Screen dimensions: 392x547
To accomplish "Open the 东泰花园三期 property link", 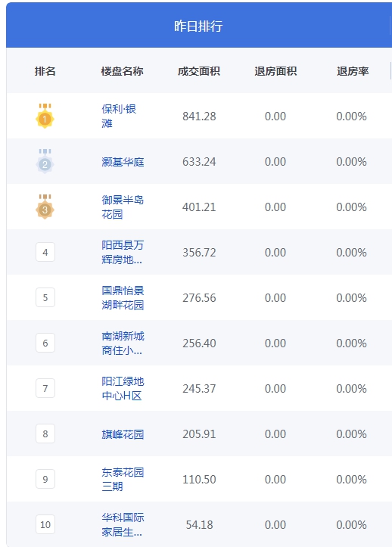I will tap(123, 479).
